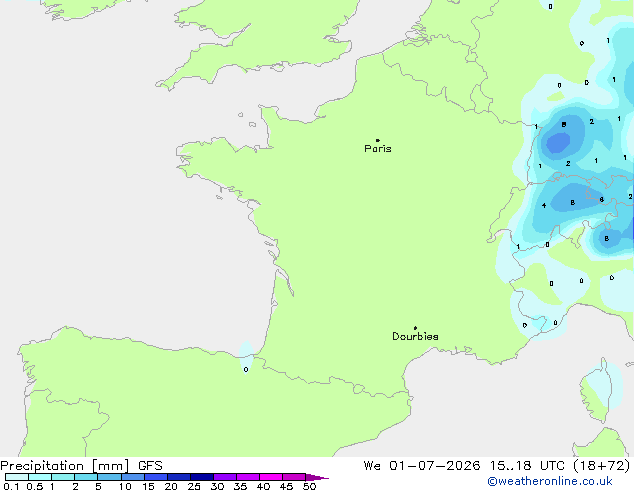Pick the 0.5–1 mm legend swatch

coord(40,477)
